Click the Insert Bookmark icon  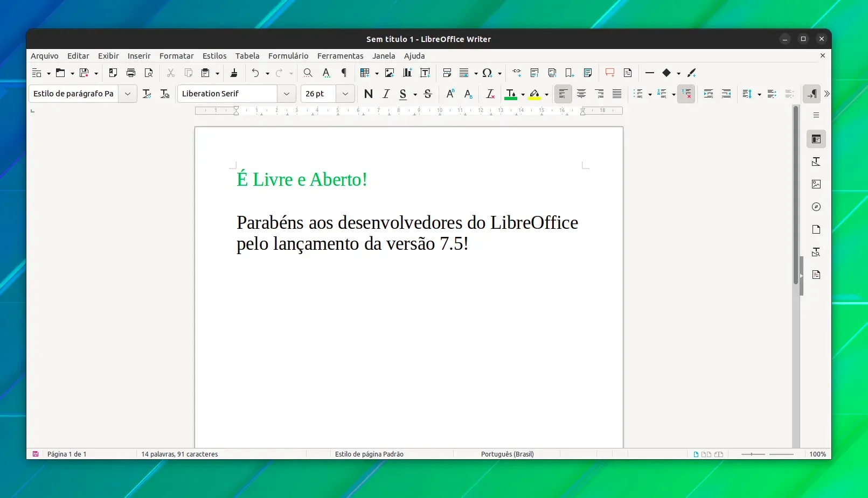(x=570, y=73)
